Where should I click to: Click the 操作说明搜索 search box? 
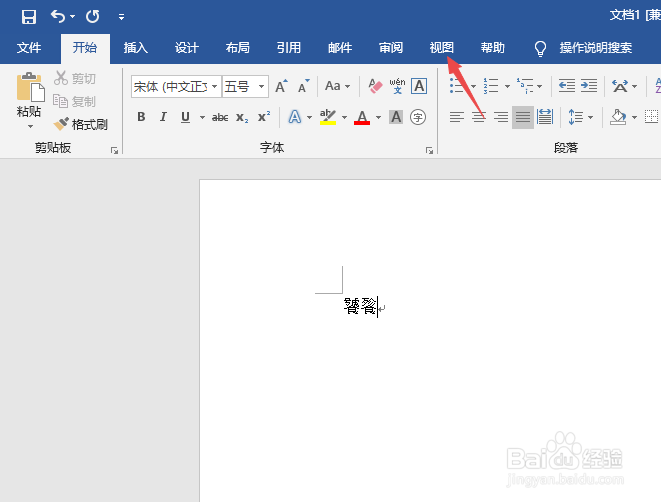click(x=596, y=48)
